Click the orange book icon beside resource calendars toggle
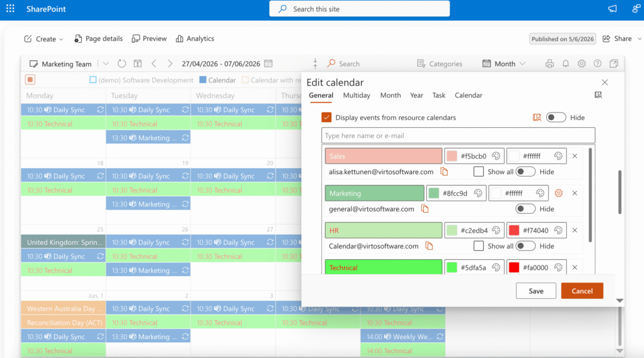 click(x=537, y=118)
